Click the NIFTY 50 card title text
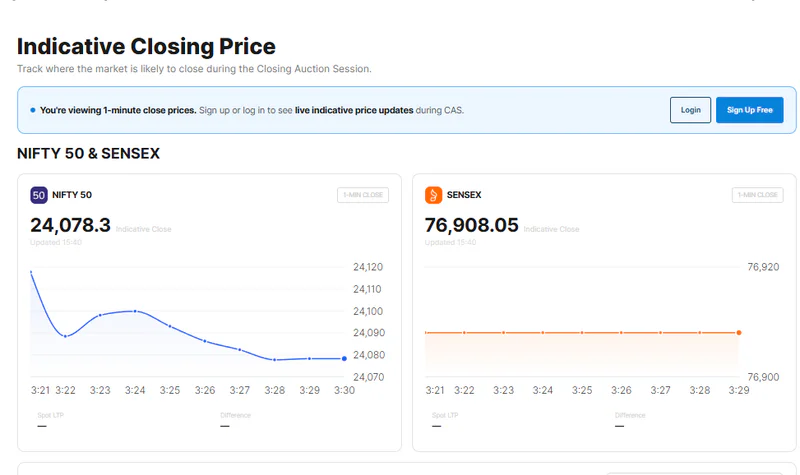 [x=72, y=195]
